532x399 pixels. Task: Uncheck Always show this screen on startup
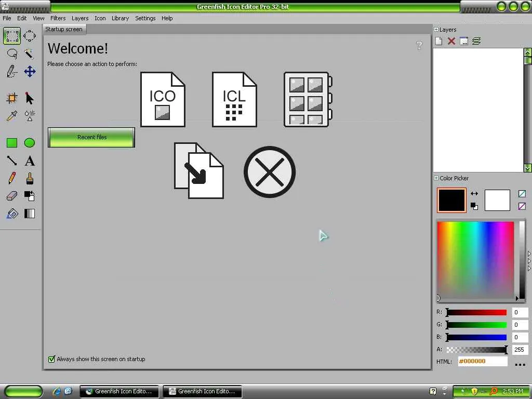click(x=51, y=359)
